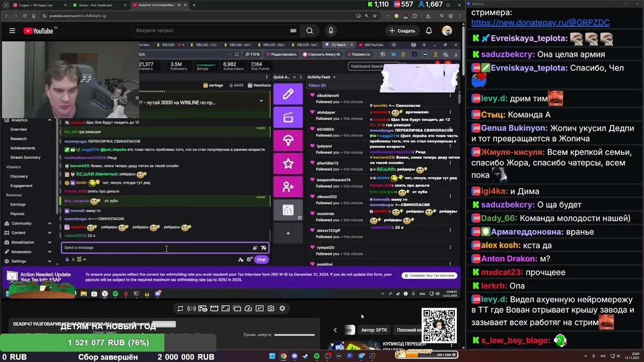Open settings gear in player toolbar

282,308
